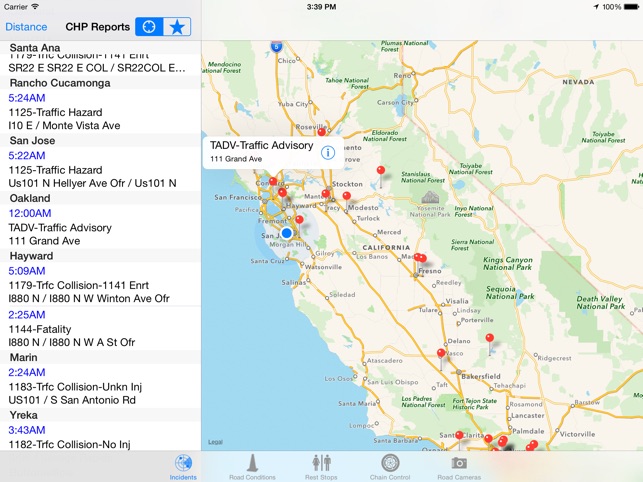
Task: Tap the red pin east of Delano
Action: (x=490, y=338)
